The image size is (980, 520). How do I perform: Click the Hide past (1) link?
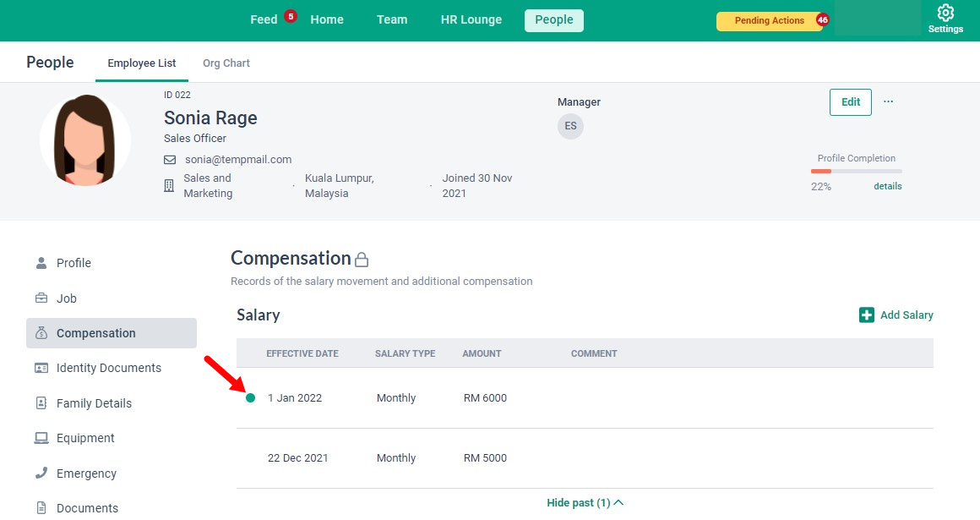[578, 502]
